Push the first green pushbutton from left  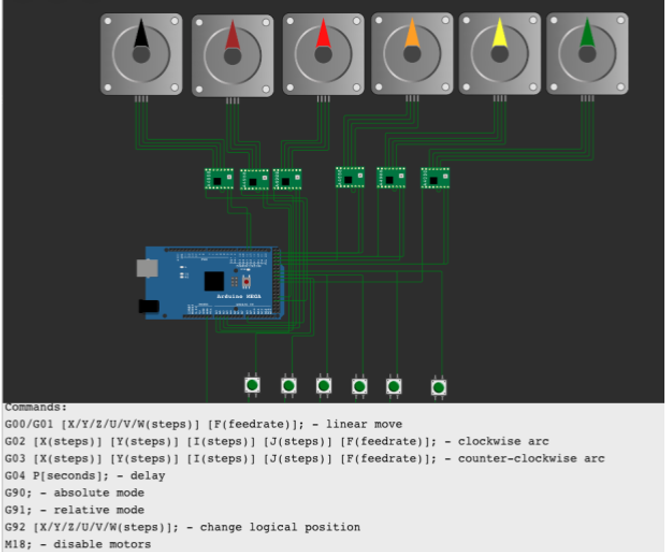tap(252, 385)
